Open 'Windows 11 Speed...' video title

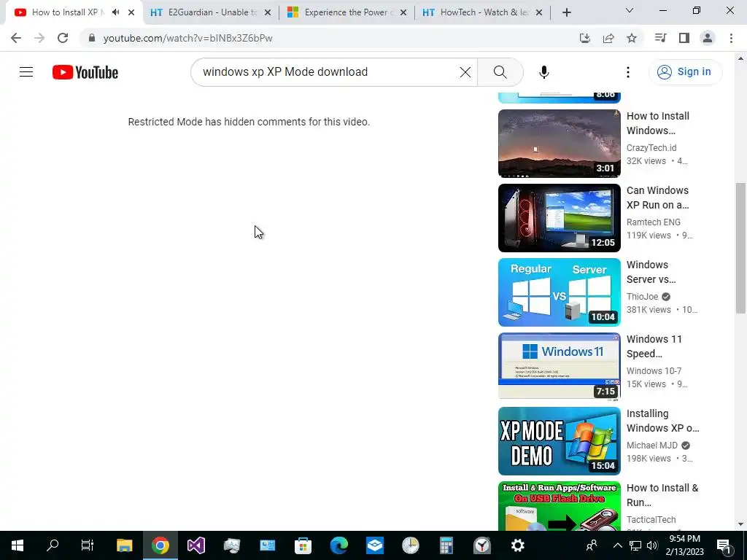coord(654,346)
